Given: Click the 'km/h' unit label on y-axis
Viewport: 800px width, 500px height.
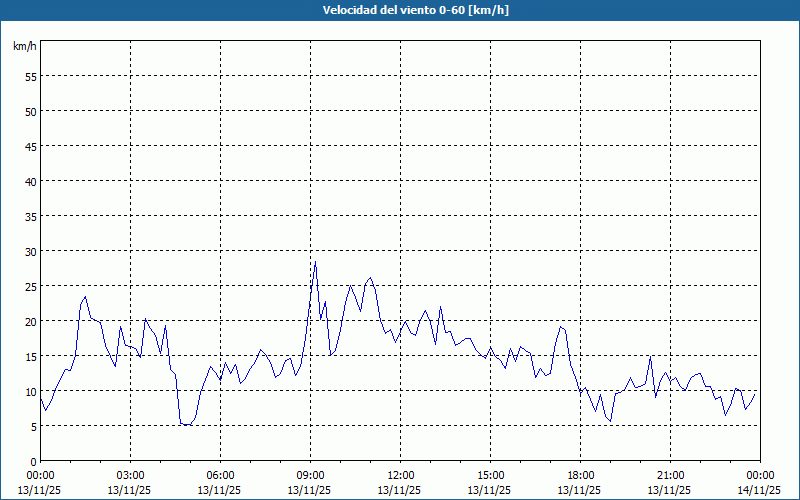Looking at the screenshot, I should point(24,46).
